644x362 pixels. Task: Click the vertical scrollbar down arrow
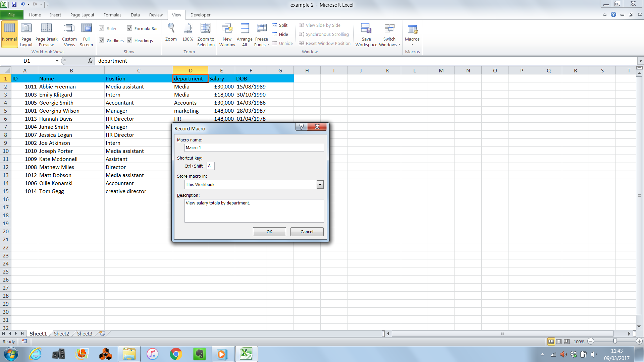pos(639,326)
